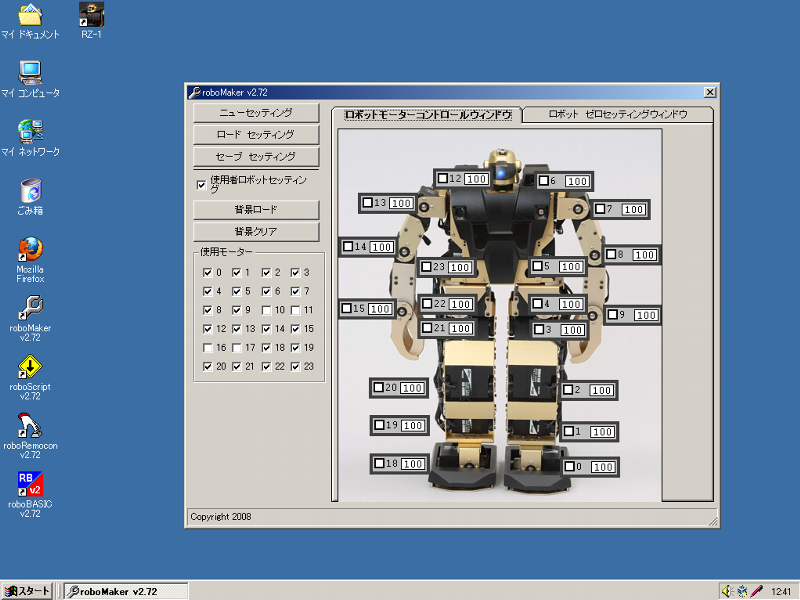The width and height of the screenshot is (800, 600).
Task: Uncheck motor 3 in 使用モーター group
Action: (x=295, y=272)
